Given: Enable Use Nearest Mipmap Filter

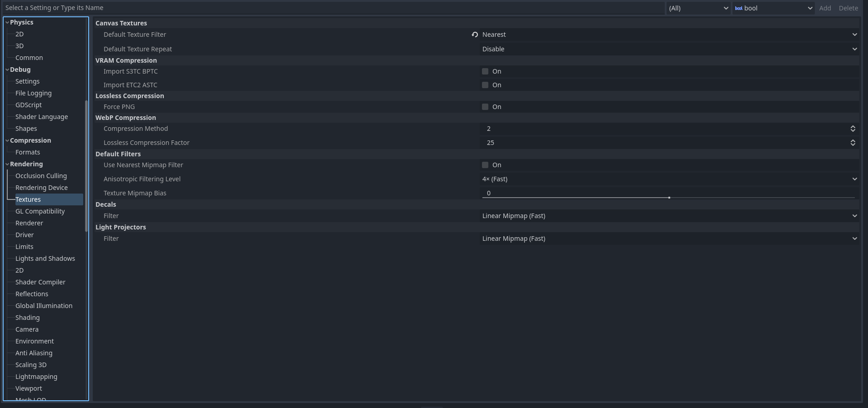Looking at the screenshot, I should tap(485, 165).
